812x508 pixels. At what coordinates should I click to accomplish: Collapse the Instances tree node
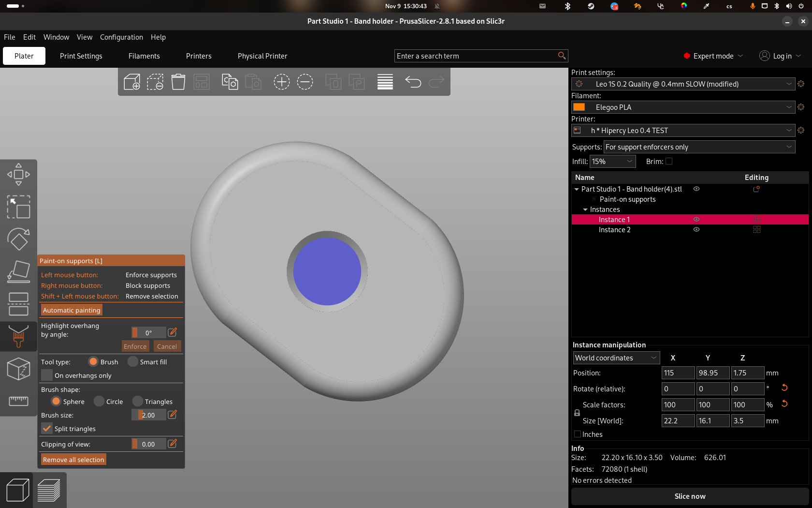pos(585,209)
